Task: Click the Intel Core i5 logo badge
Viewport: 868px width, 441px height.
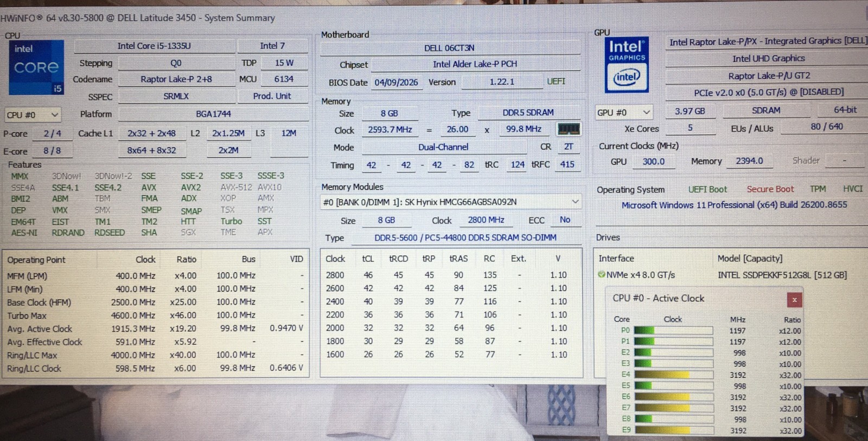Action: point(36,67)
